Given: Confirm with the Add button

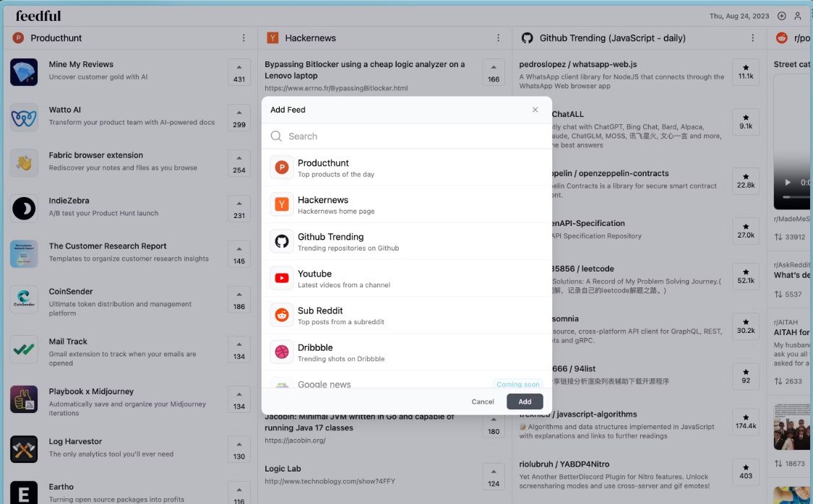Looking at the screenshot, I should 525,401.
